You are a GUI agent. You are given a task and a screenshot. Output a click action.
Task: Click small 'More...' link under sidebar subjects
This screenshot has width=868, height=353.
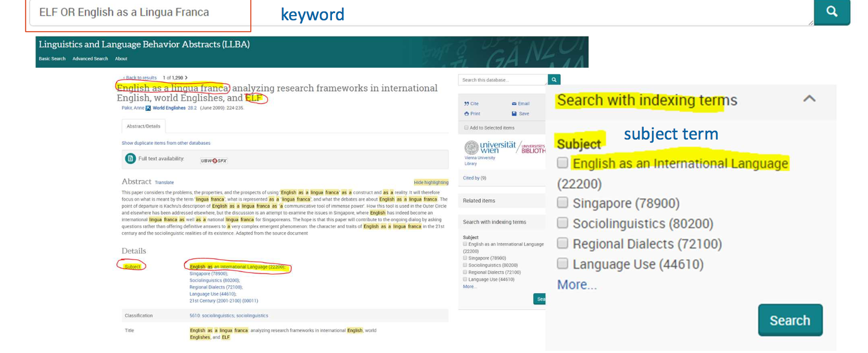[x=469, y=287]
